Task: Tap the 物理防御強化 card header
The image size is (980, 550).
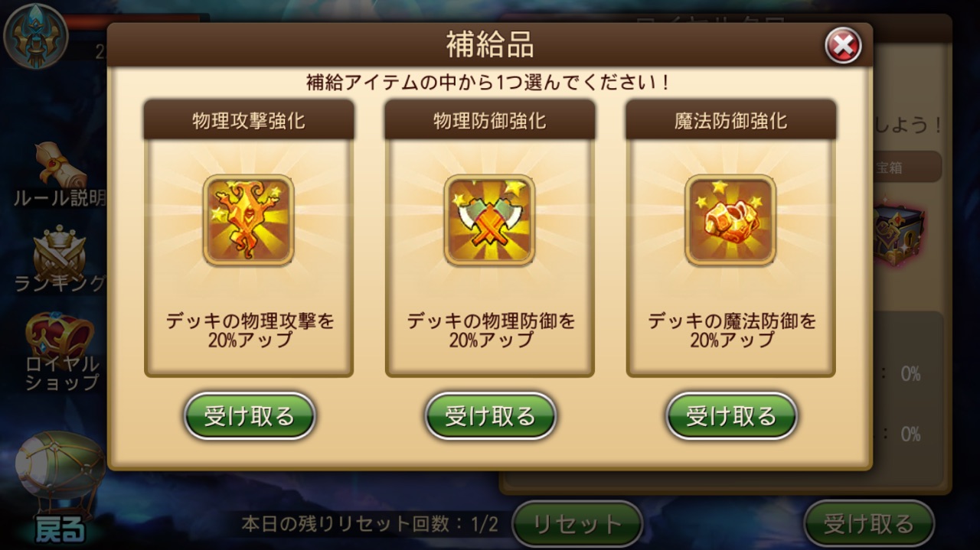Action: coord(490,119)
